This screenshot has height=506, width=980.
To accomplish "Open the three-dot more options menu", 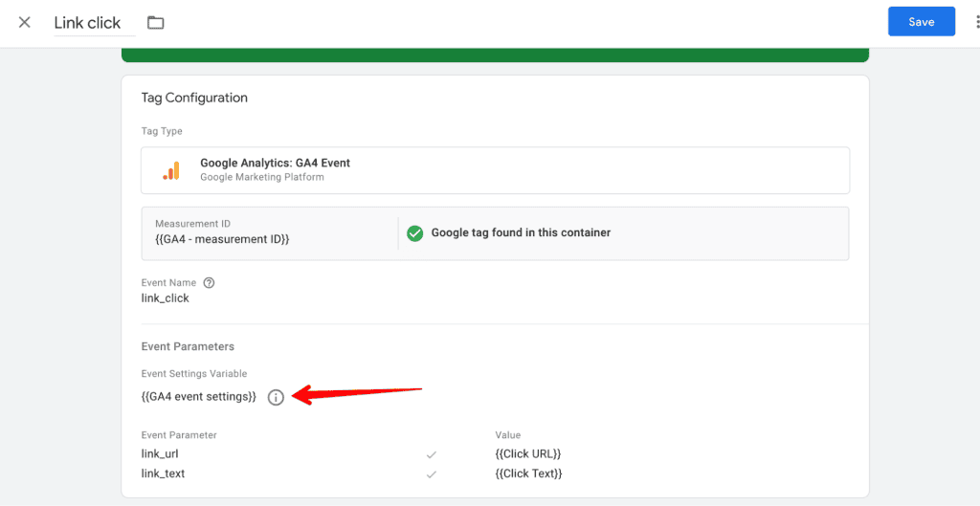I will point(977,22).
